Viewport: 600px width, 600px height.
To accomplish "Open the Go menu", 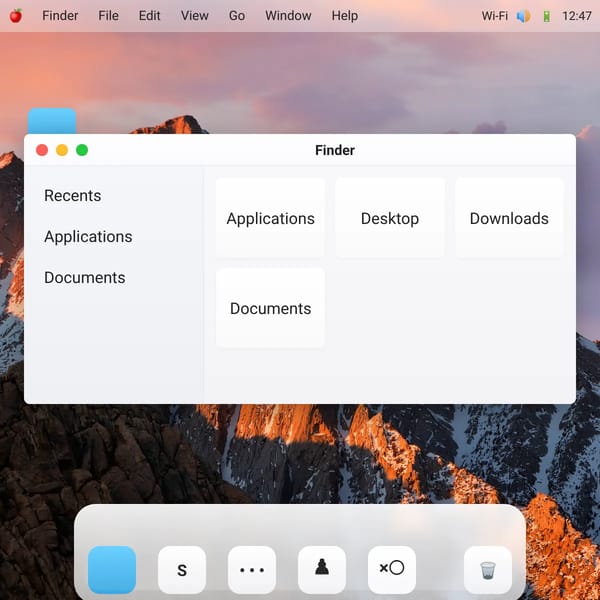I will pyautogui.click(x=237, y=16).
